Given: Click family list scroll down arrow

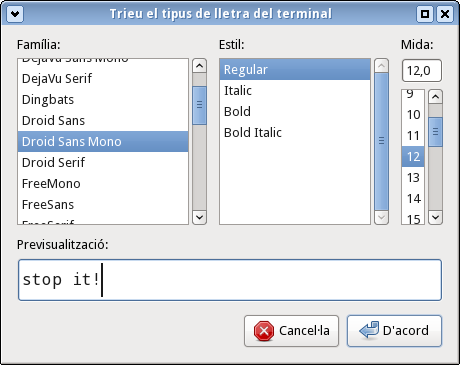Looking at the screenshot, I should point(199,217).
